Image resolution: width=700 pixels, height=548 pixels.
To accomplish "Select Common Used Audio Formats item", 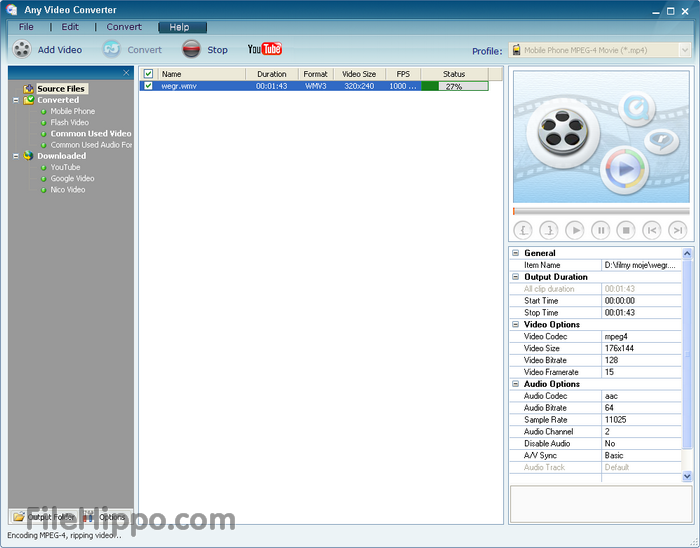I will point(91,145).
